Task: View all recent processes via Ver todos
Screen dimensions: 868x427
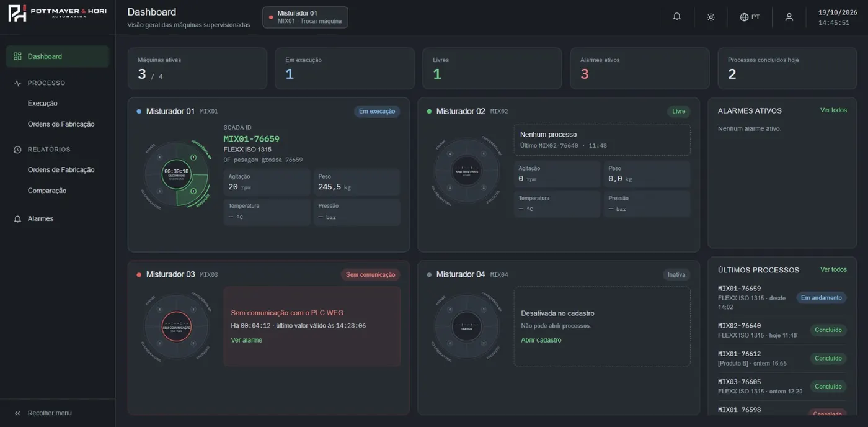Action: pyautogui.click(x=833, y=270)
